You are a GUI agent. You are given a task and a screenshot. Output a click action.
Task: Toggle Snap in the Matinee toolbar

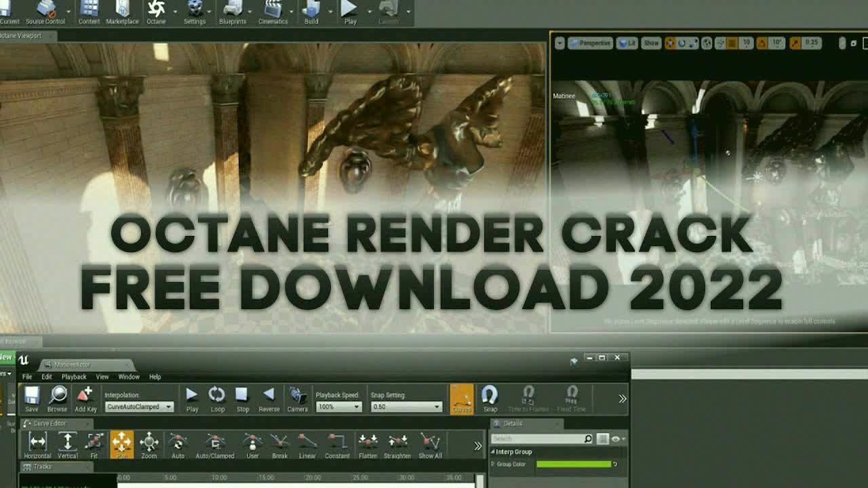[490, 399]
